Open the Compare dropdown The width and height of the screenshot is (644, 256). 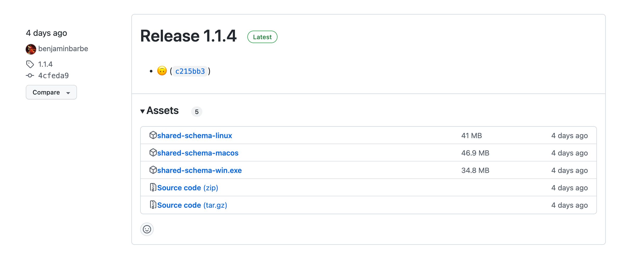click(x=51, y=92)
